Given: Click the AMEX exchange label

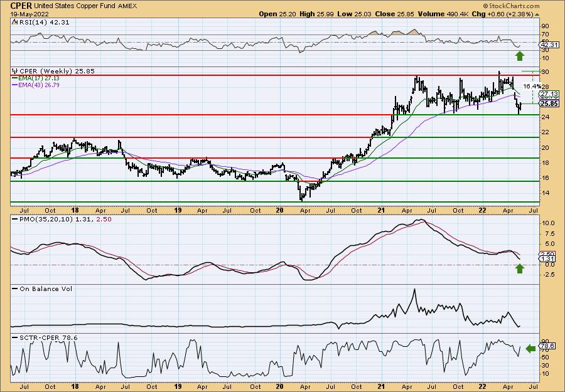Looking at the screenshot, I should click(x=127, y=6).
